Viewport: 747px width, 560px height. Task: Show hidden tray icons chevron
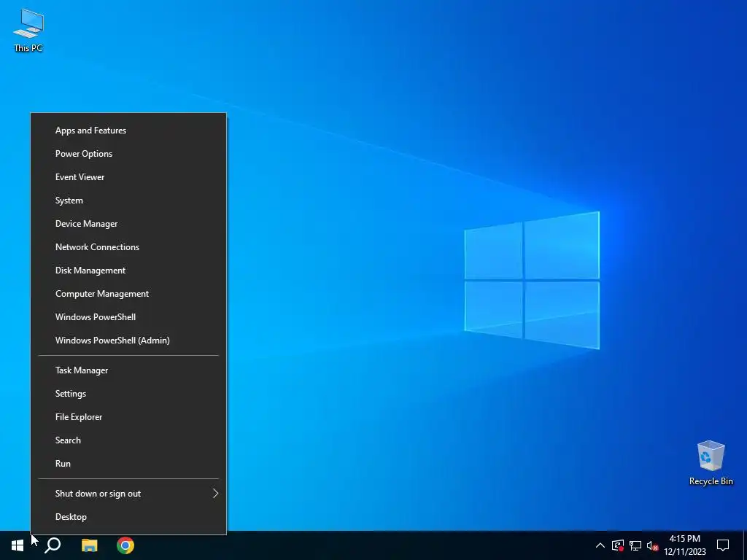click(600, 545)
